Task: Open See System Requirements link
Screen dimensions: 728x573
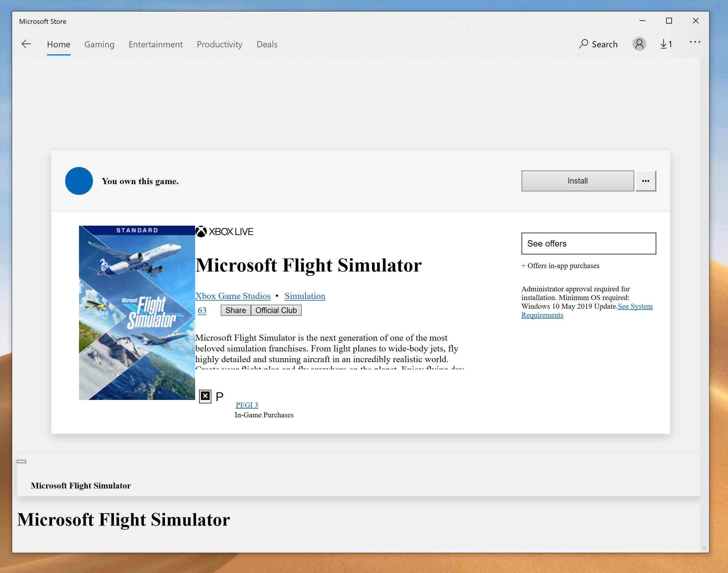Action: point(635,306)
